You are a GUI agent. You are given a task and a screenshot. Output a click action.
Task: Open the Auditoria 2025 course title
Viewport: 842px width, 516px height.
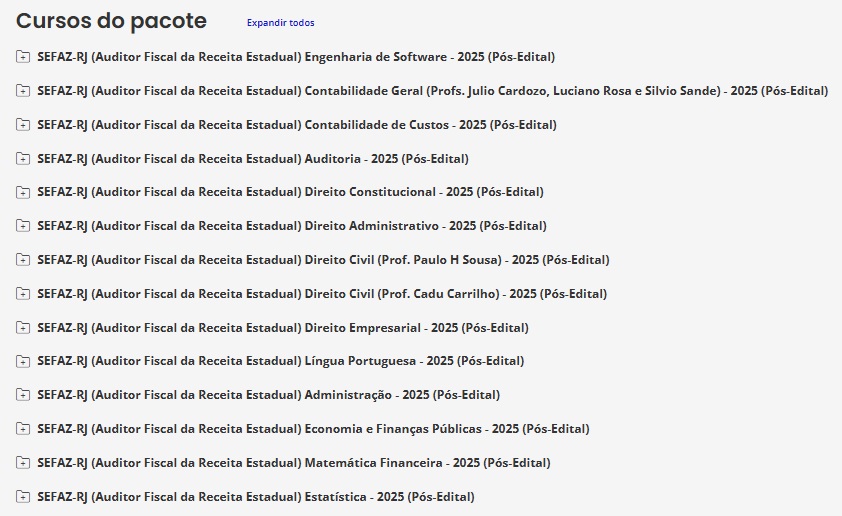252,158
